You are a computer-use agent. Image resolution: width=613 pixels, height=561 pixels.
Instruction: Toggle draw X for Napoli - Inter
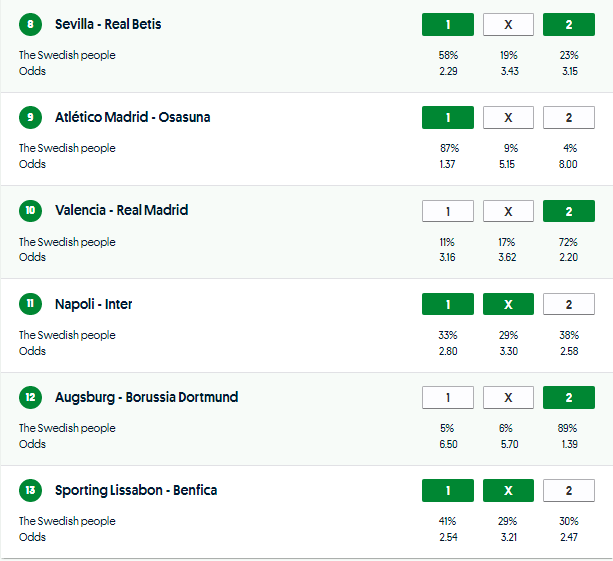pyautogui.click(x=508, y=304)
